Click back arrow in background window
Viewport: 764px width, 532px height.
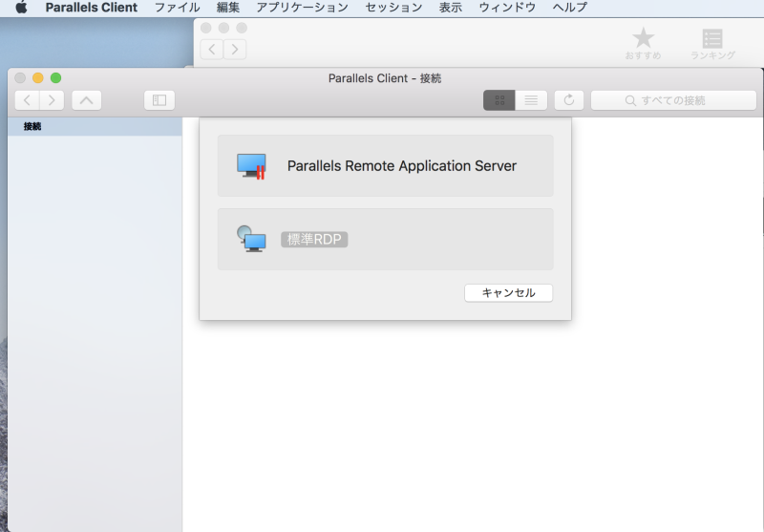point(212,50)
